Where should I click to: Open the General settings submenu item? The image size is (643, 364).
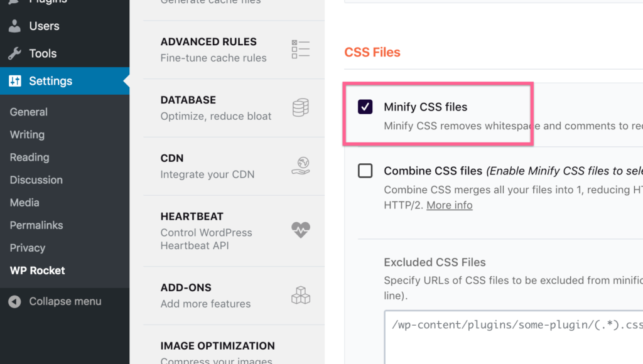[29, 112]
